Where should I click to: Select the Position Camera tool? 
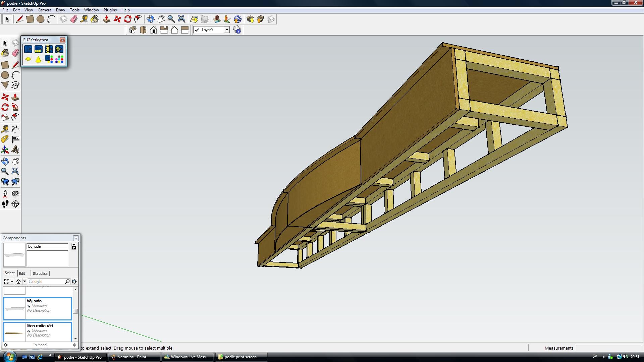click(x=5, y=193)
